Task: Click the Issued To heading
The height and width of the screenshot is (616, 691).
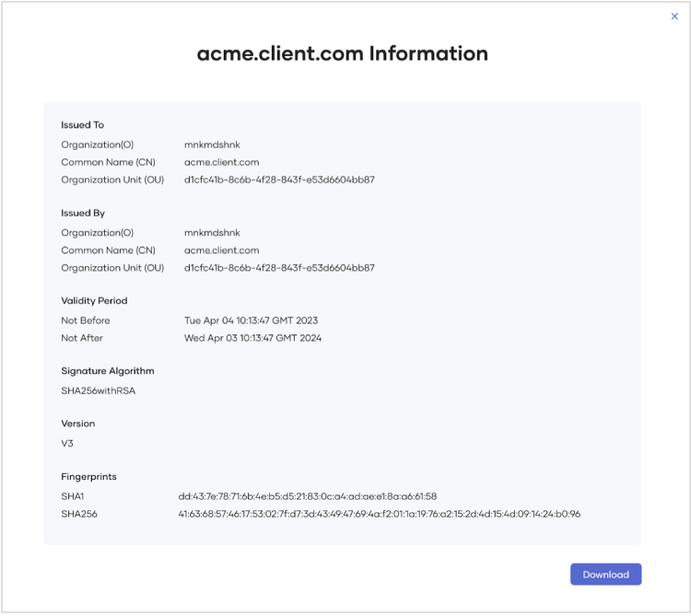Action: (x=83, y=125)
